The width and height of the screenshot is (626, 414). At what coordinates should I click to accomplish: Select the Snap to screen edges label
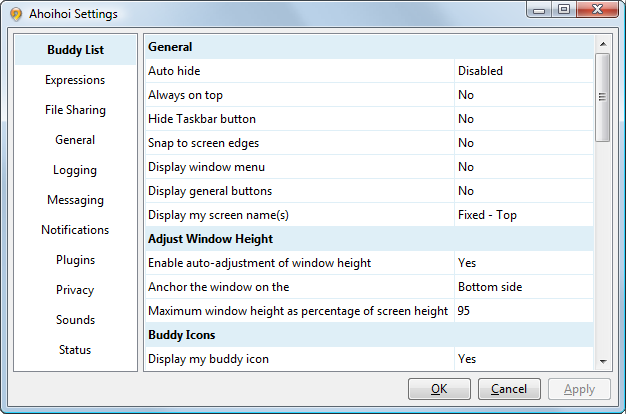coord(203,143)
